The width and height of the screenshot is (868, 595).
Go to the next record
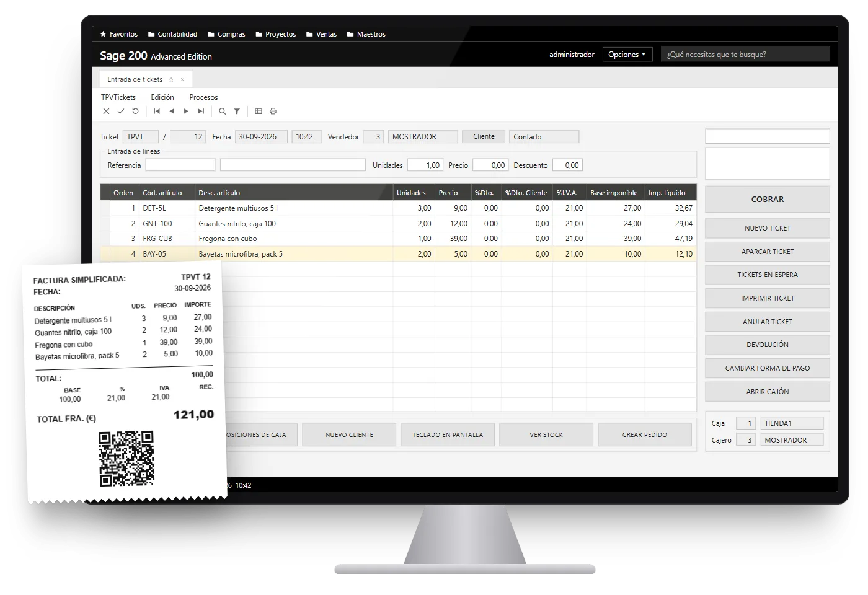[x=186, y=112]
